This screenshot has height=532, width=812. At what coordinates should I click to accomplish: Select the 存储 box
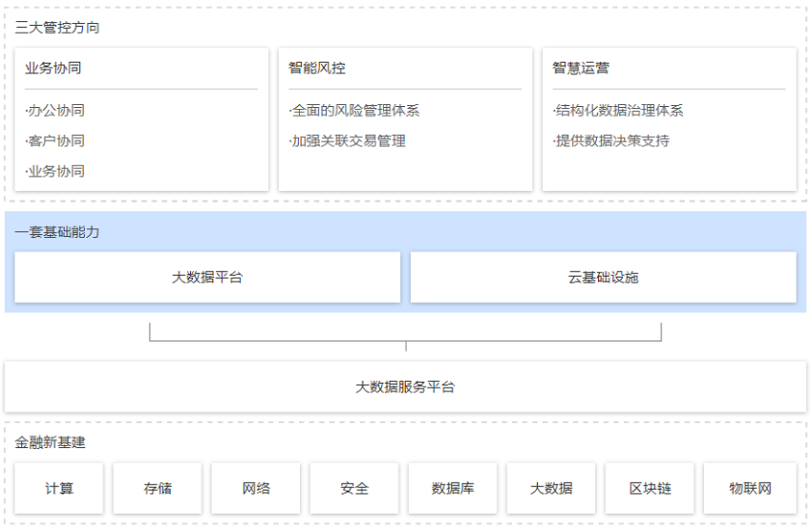[158, 488]
